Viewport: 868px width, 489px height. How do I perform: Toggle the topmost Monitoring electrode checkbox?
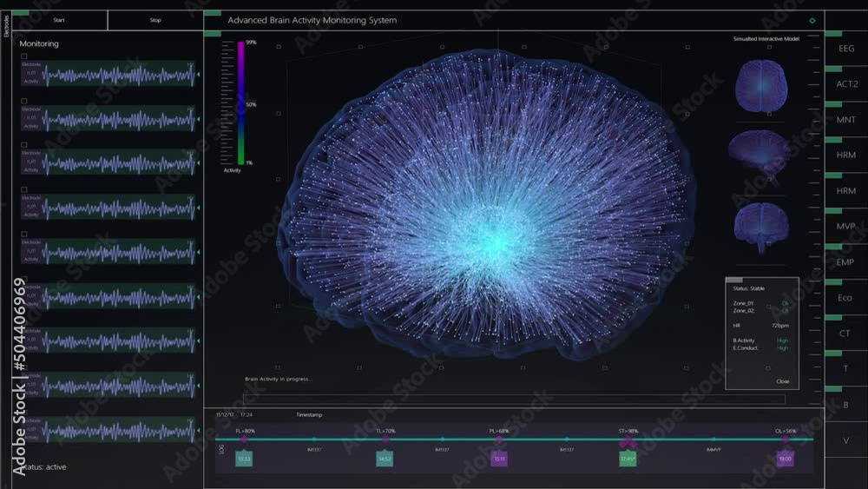[23, 56]
